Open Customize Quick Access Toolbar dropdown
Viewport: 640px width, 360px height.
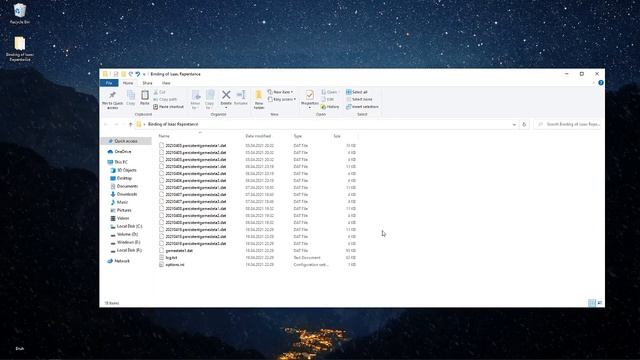[x=144, y=74]
